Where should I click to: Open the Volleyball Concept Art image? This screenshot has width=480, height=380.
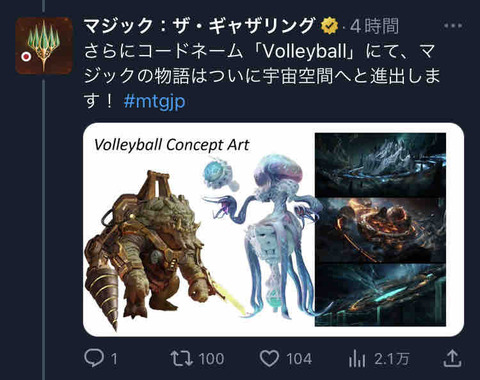[x=273, y=230]
